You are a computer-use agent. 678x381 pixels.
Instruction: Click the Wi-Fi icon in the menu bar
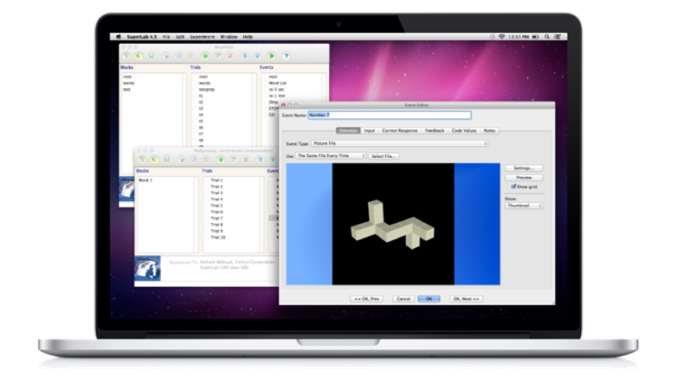502,37
